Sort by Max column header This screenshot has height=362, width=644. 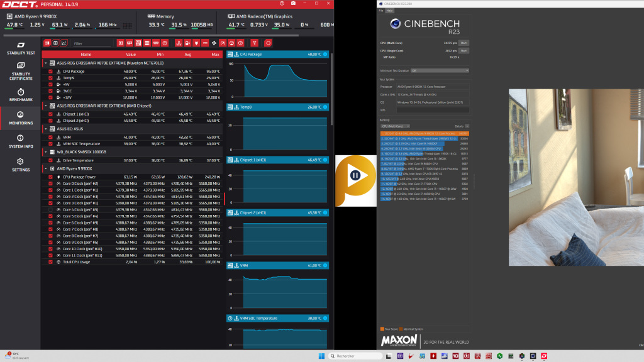(x=215, y=54)
